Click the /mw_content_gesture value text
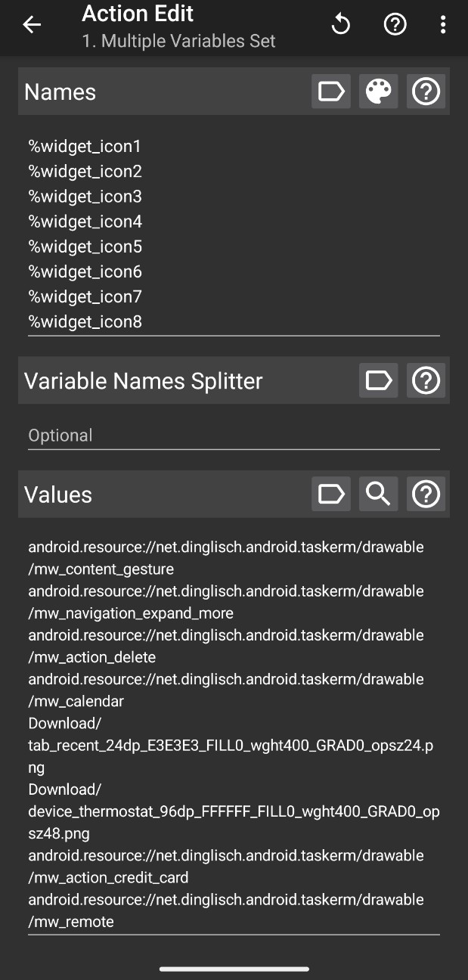The width and height of the screenshot is (468, 980). pos(101,569)
